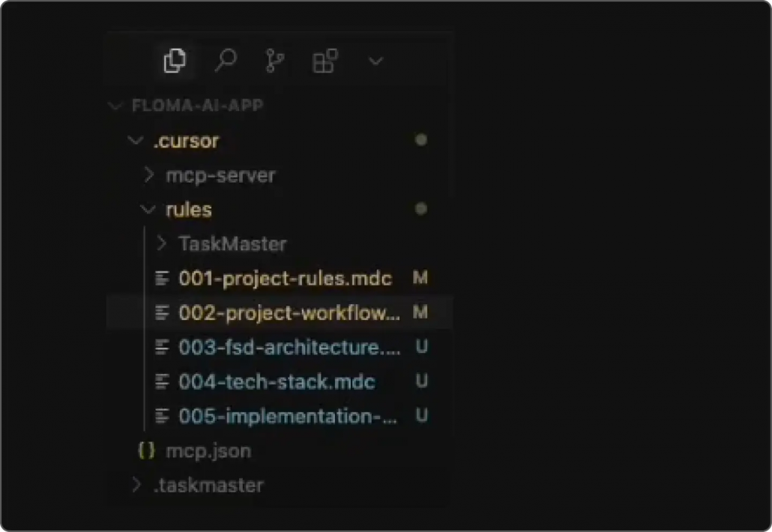Open 001-project-rules.mdc file
Viewport: 772px width, 532px height.
285,279
